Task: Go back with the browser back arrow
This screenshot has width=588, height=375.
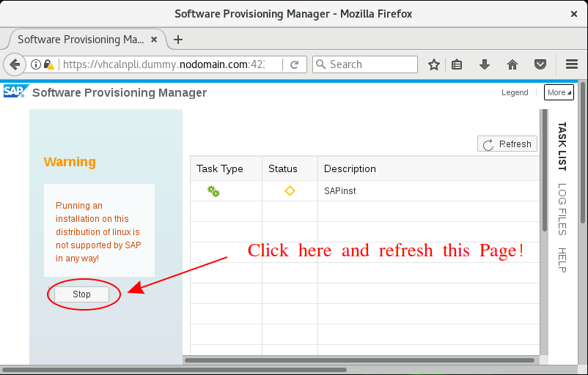Action: pos(14,64)
